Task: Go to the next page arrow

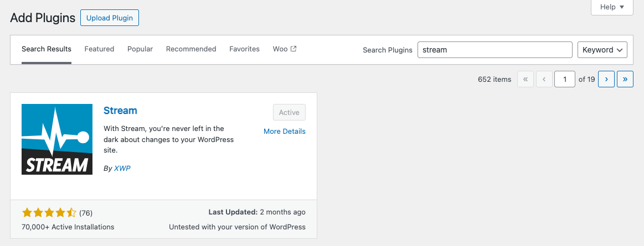Action: point(606,79)
